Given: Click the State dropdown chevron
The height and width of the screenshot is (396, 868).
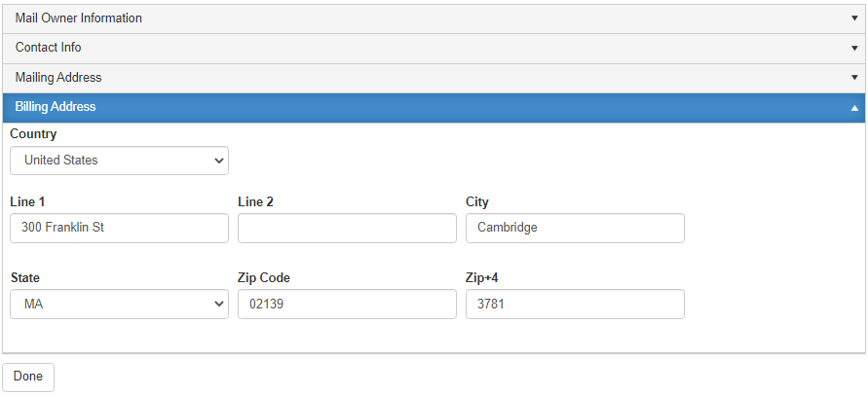Looking at the screenshot, I should pos(218,305).
